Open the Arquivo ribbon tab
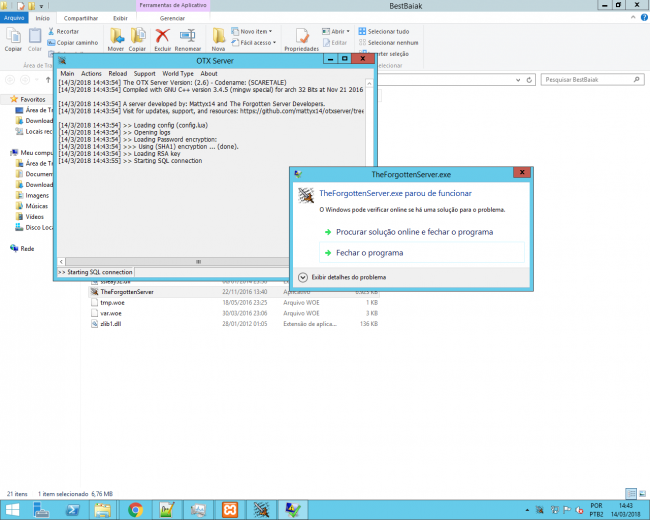650x520 pixels. (x=14, y=18)
